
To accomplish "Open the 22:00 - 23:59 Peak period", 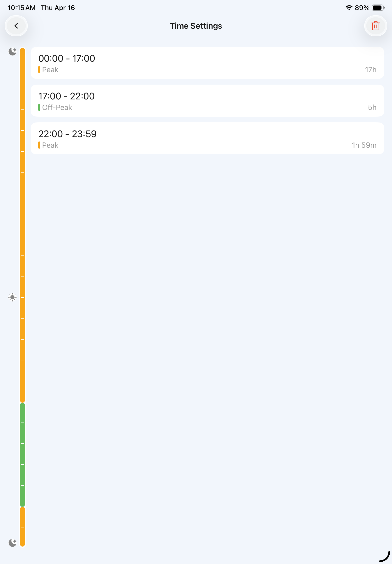I will [207, 138].
